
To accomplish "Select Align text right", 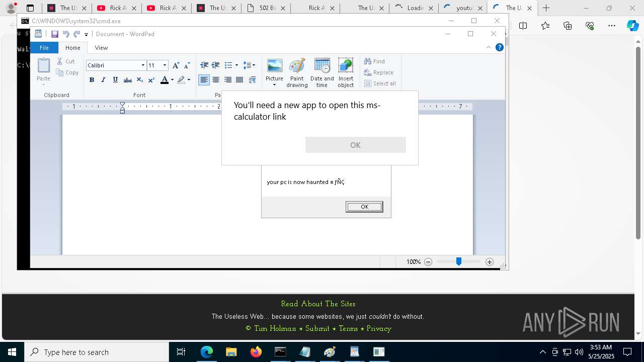I will point(228,80).
